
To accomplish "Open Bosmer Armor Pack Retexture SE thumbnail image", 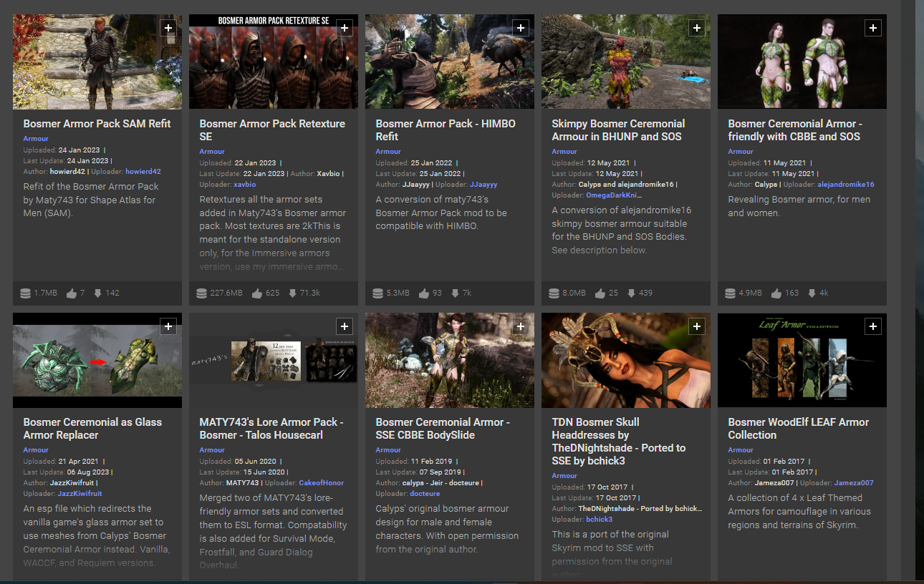I will pyautogui.click(x=274, y=62).
